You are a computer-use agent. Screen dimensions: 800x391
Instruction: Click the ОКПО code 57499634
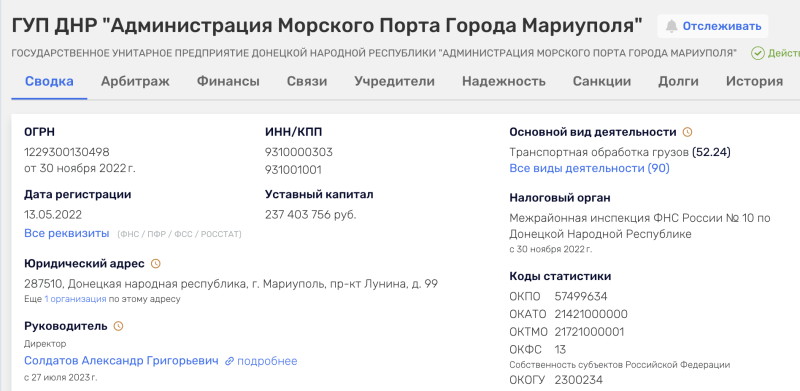(x=581, y=297)
